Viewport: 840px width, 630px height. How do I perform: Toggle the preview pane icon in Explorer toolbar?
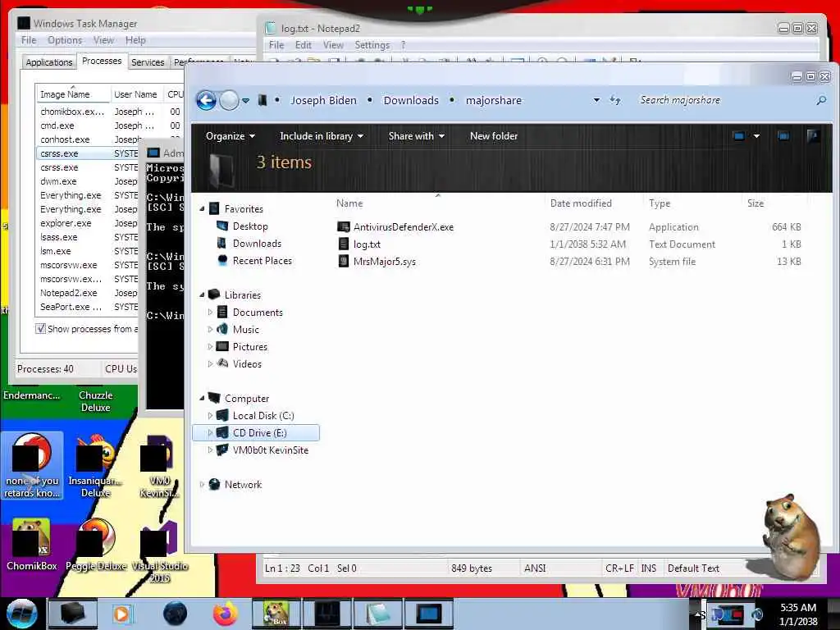pos(783,136)
